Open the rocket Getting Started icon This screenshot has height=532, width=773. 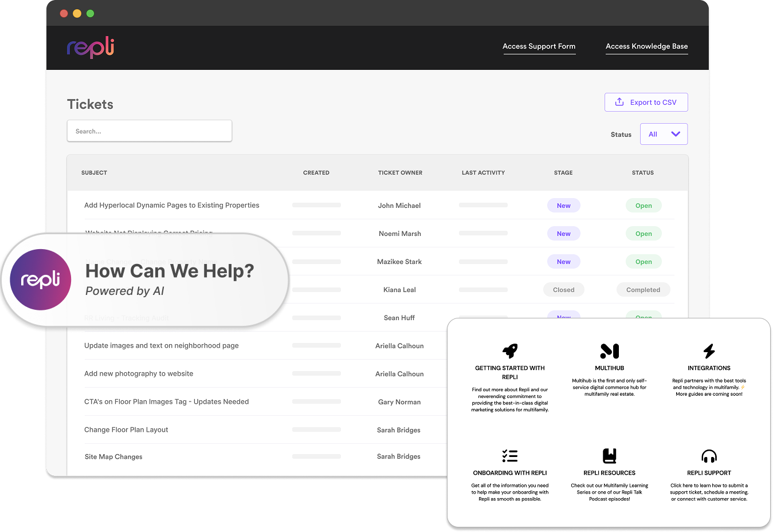tap(510, 350)
